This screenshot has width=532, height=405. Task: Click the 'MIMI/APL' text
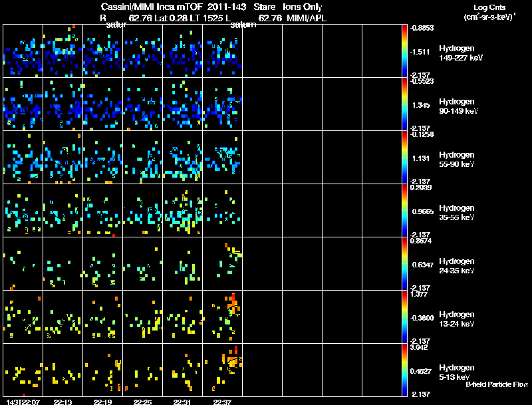click(x=307, y=19)
